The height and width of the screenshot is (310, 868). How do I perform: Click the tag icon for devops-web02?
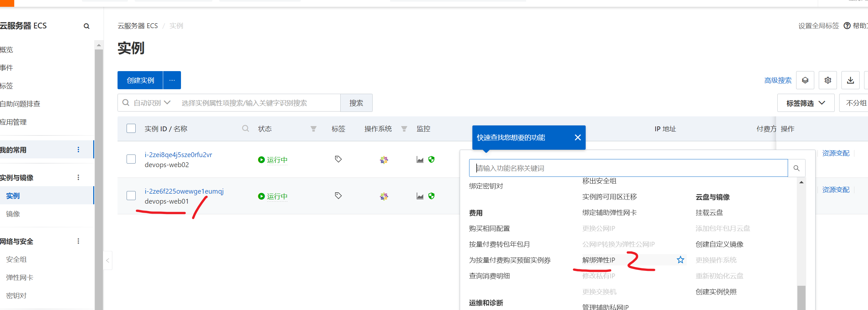(338, 159)
